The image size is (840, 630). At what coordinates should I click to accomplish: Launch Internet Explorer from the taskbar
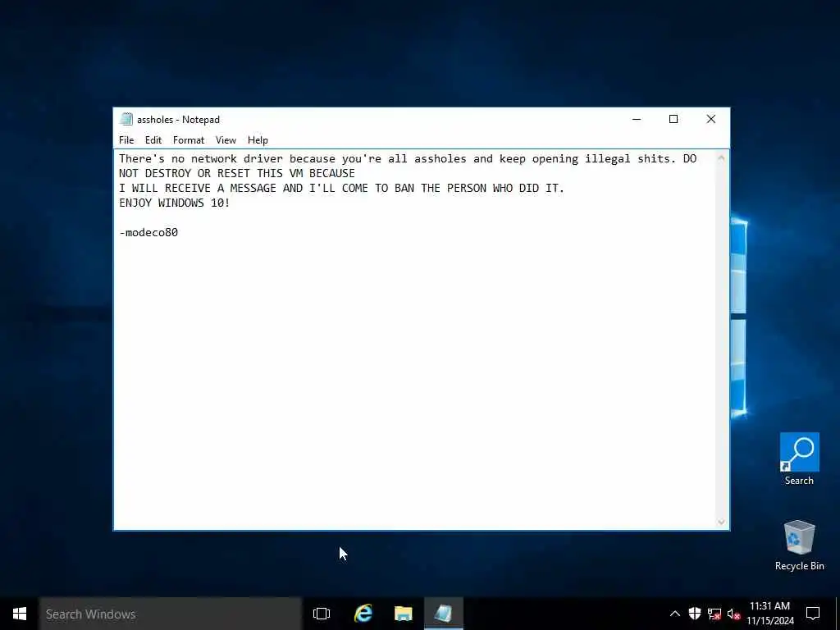click(363, 614)
